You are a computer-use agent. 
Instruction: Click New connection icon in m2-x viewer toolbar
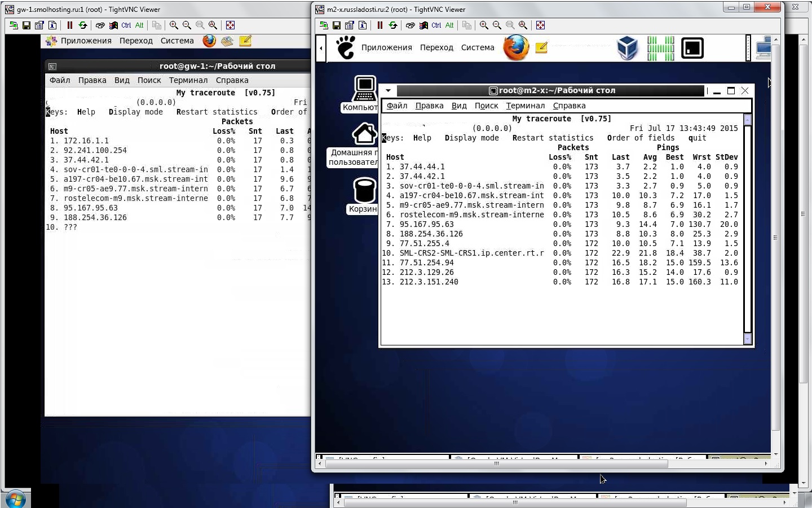(x=324, y=25)
